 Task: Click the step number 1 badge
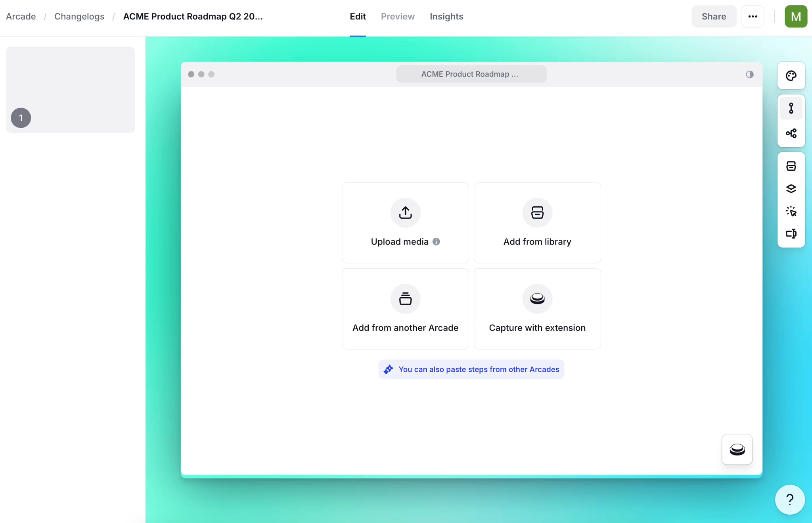(21, 118)
